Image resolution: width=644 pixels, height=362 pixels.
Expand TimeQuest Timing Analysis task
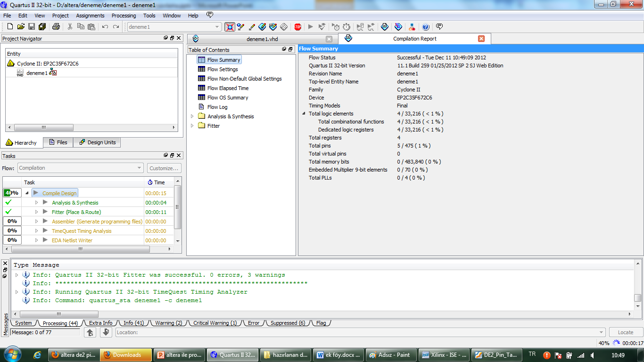pos(36,230)
